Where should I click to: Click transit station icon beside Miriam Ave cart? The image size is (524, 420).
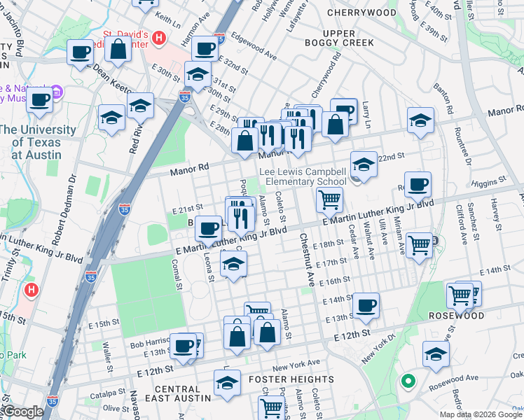click(434, 240)
